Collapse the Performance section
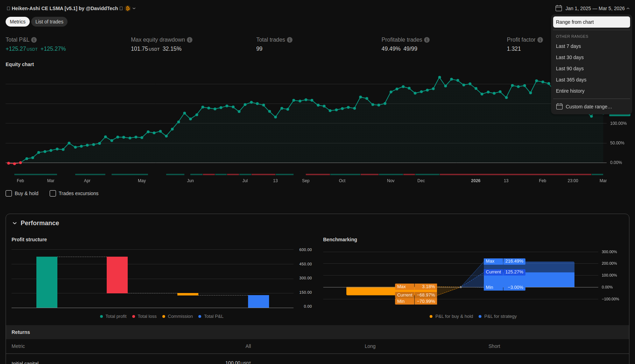The height and width of the screenshot is (364, 635). coord(15,223)
